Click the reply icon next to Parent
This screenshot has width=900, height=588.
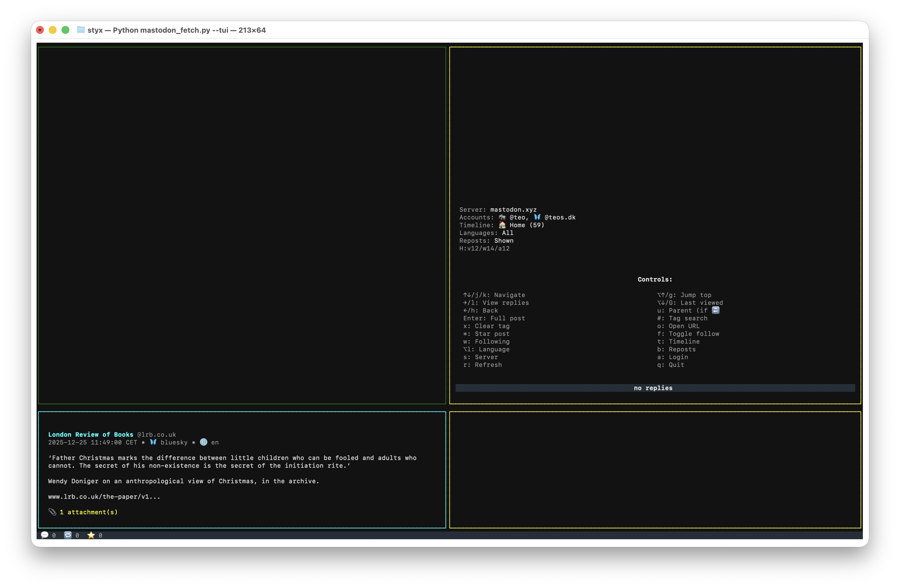tap(715, 310)
